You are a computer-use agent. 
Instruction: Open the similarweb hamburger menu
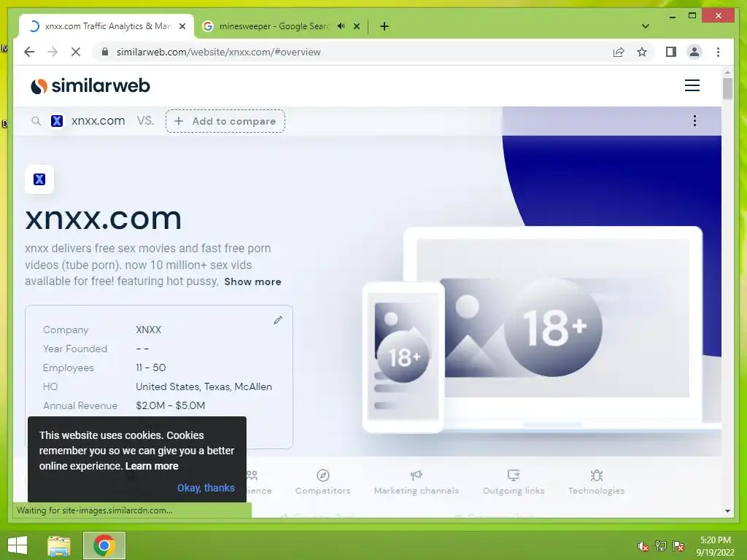tap(692, 85)
